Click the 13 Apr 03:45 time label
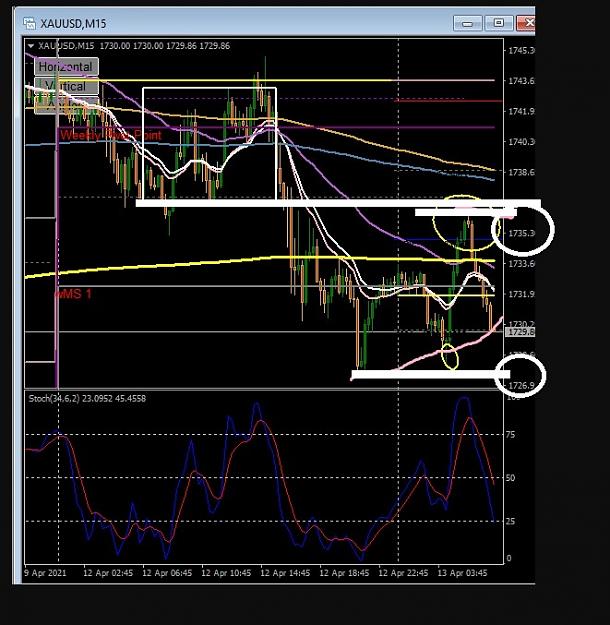This screenshot has height=625, width=610. click(462, 573)
